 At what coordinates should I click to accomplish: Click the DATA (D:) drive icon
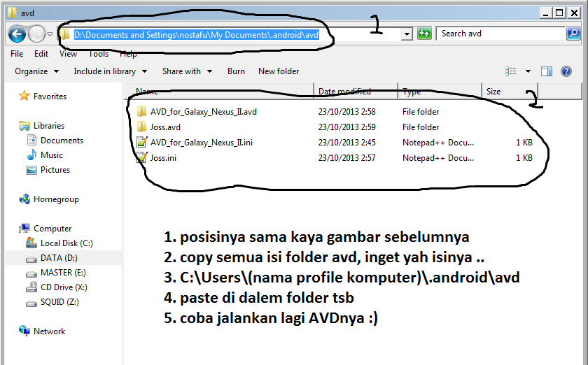click(31, 258)
